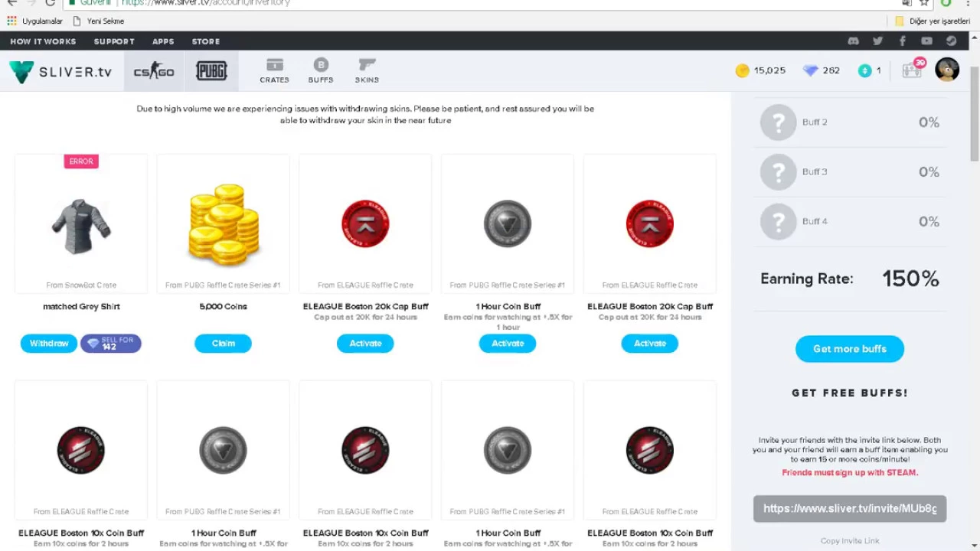Open the Skins section

click(x=367, y=71)
